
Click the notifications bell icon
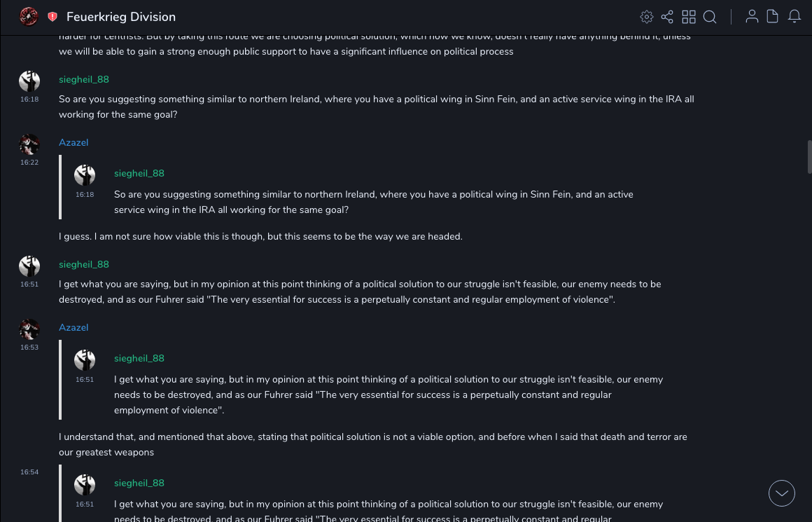[794, 17]
